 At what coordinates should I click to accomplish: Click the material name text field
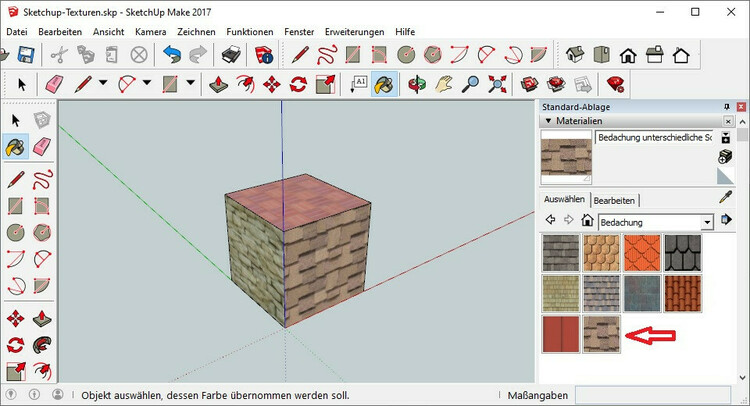click(652, 137)
